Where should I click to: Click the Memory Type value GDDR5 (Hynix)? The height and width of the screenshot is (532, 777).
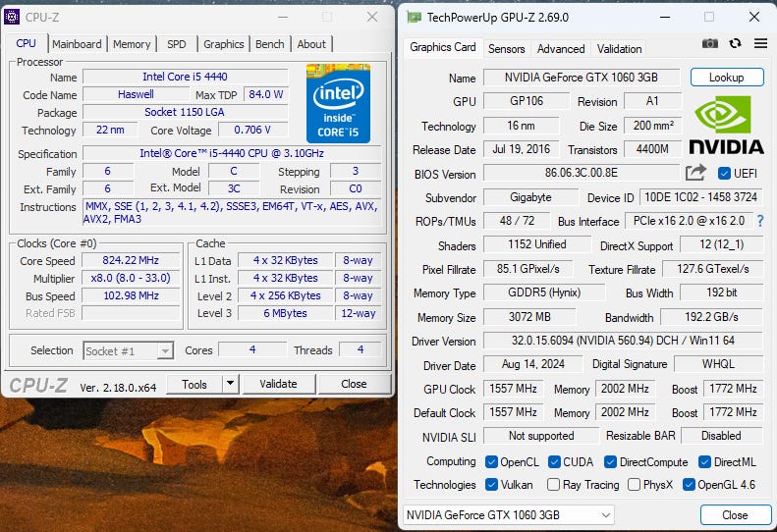point(544,293)
